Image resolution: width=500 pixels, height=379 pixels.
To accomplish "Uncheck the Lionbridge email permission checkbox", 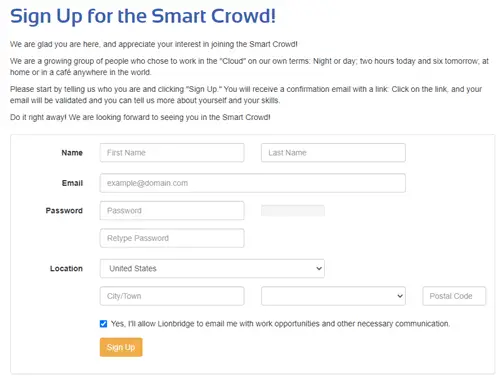I will 103,324.
